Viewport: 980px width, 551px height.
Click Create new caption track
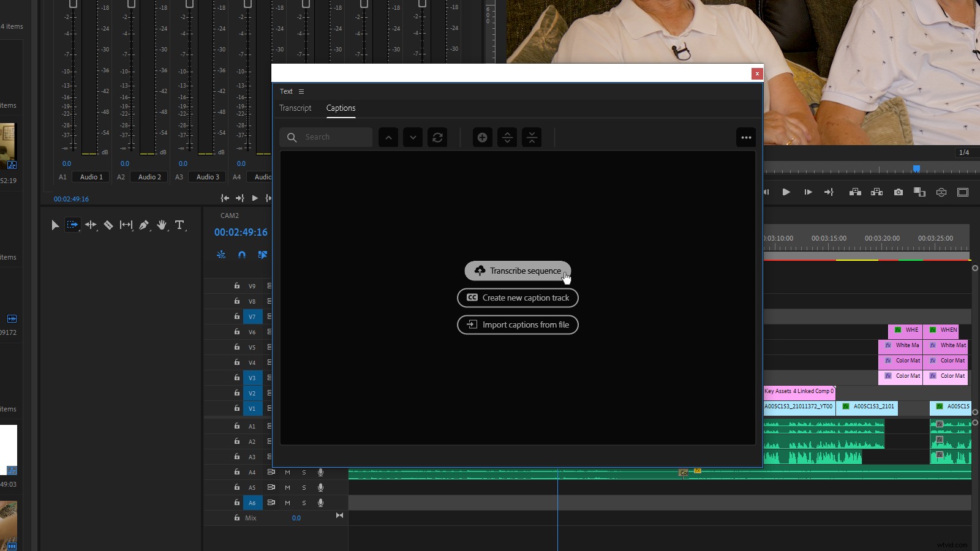click(518, 298)
